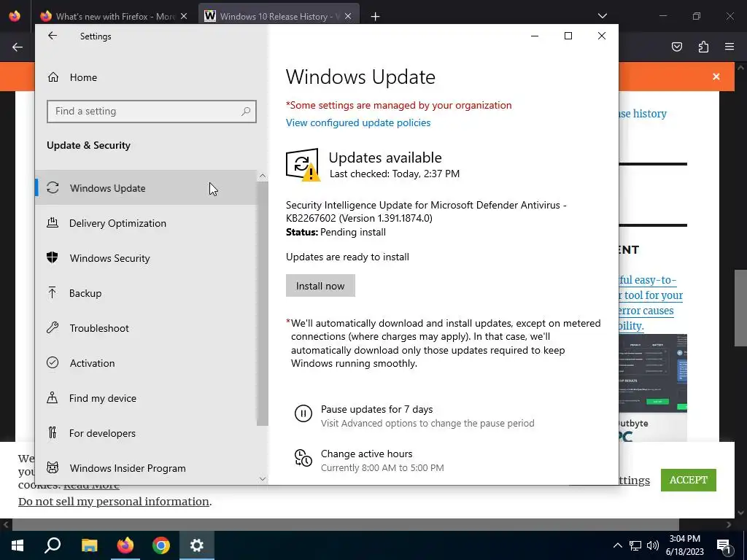Click the Windows Insider Program cat icon
The width and height of the screenshot is (747, 560).
coord(53,467)
